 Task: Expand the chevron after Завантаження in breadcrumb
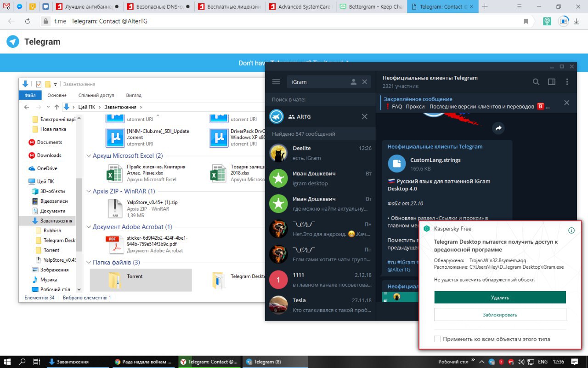[141, 107]
